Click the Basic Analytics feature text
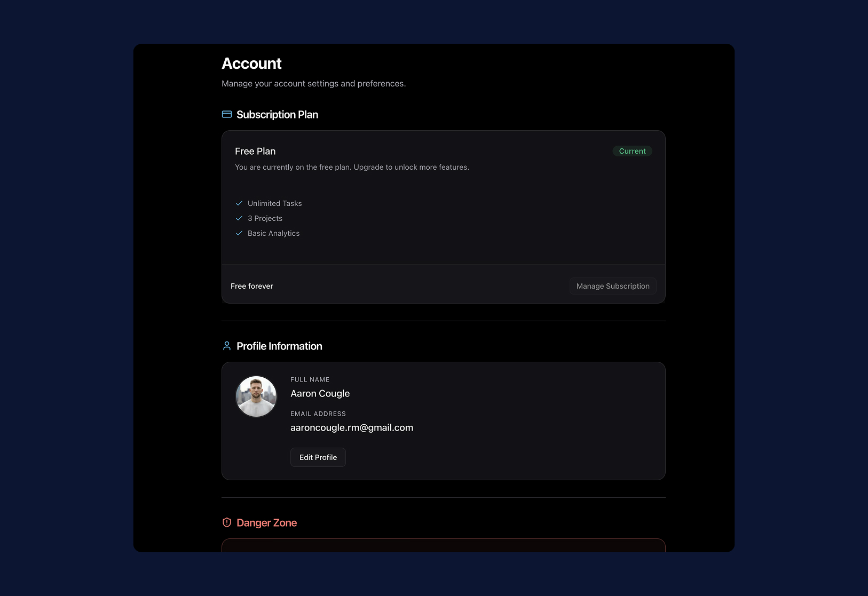Viewport: 868px width, 596px height. point(274,233)
